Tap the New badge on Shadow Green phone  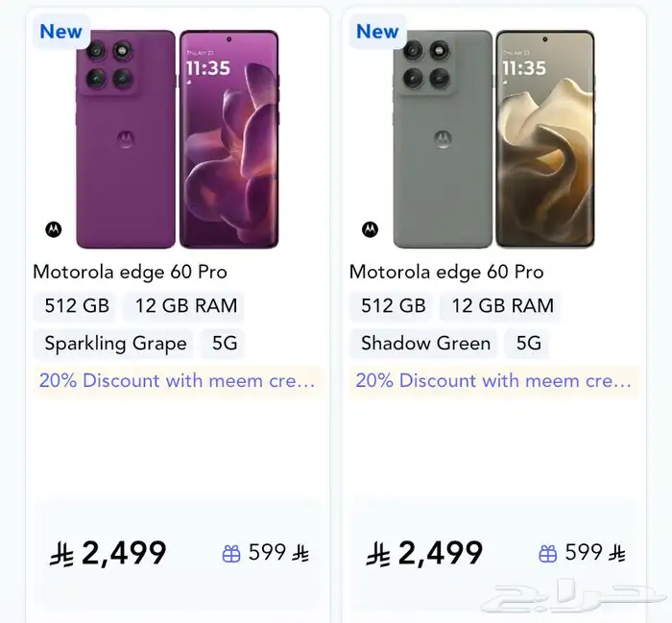coord(377,32)
